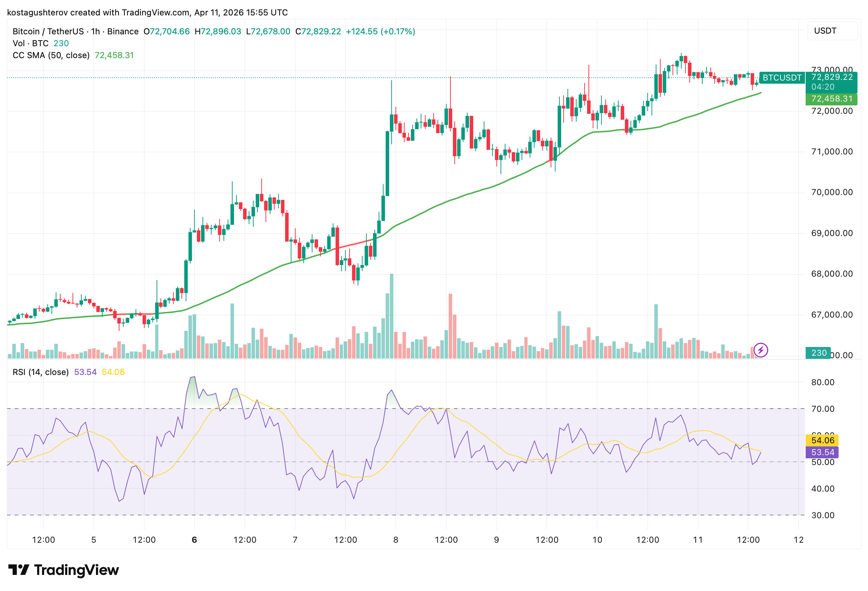Screen dimensions: 868x591
Task: Click the TradingView logo
Action: tap(62, 570)
